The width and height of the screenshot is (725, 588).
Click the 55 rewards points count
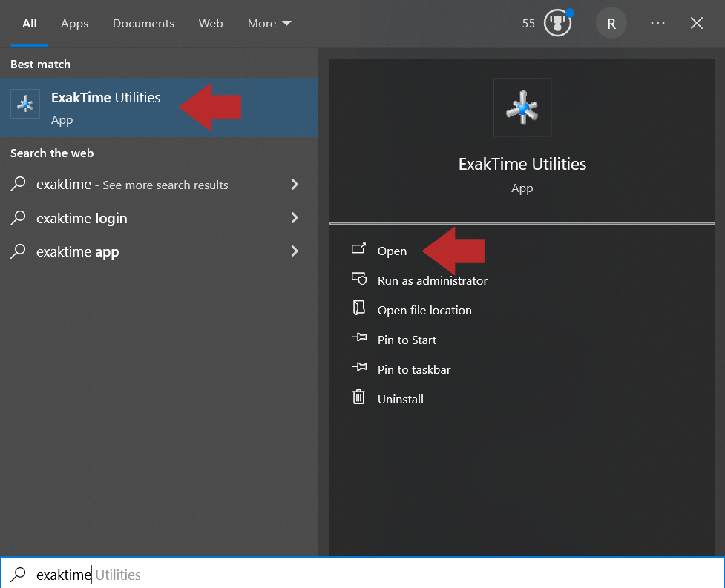pos(528,24)
